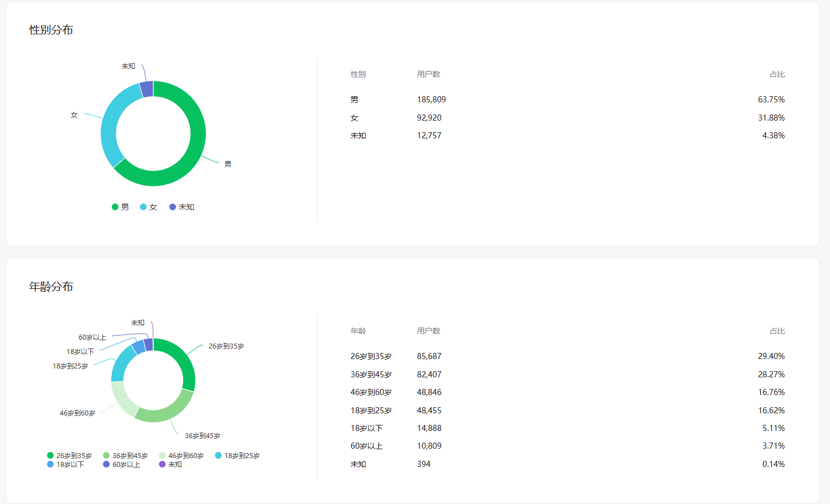Toggle the 男 legend item in gender chart
Image resolution: width=830 pixels, height=504 pixels.
[120, 207]
